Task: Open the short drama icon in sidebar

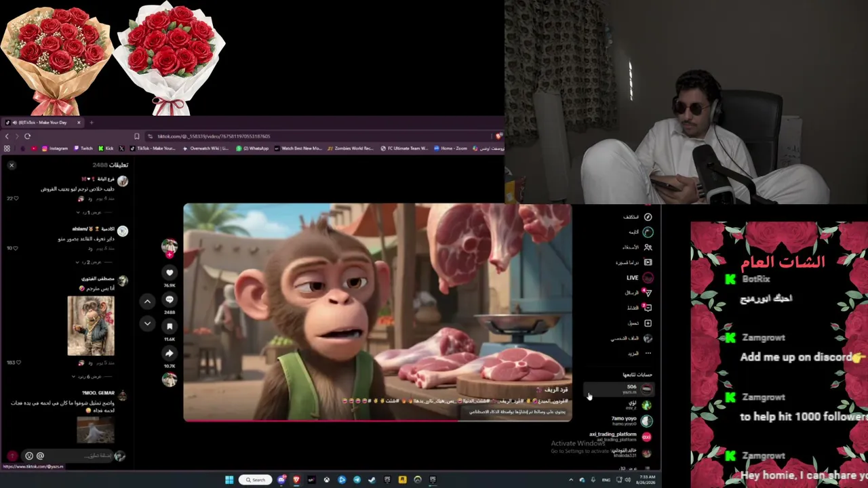Action: 648,262
